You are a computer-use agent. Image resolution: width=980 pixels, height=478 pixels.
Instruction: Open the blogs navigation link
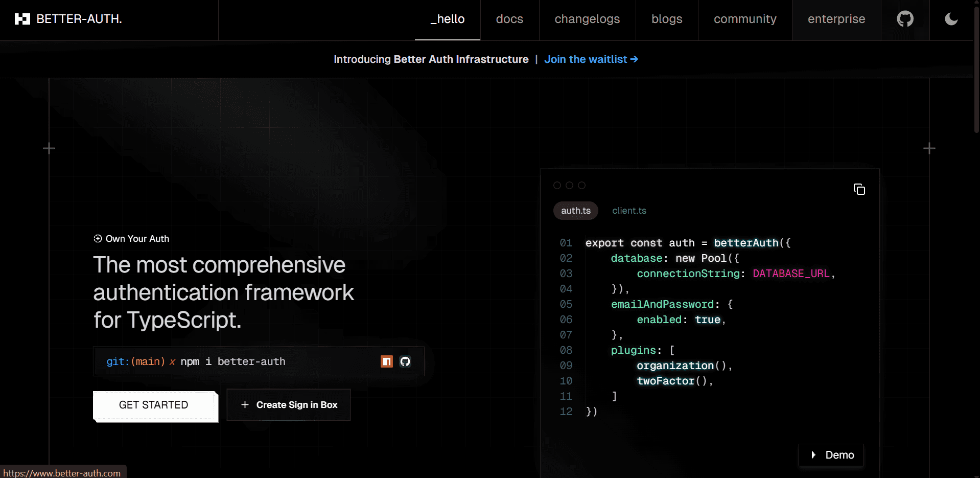point(667,19)
